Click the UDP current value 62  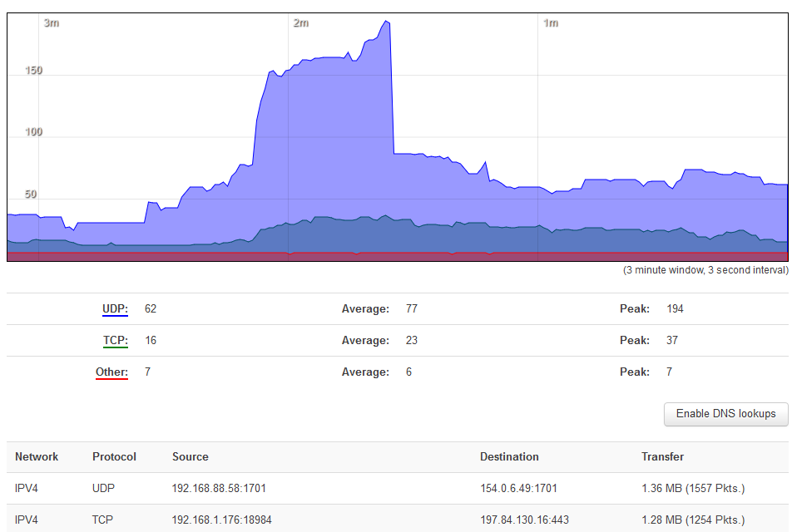click(x=151, y=309)
